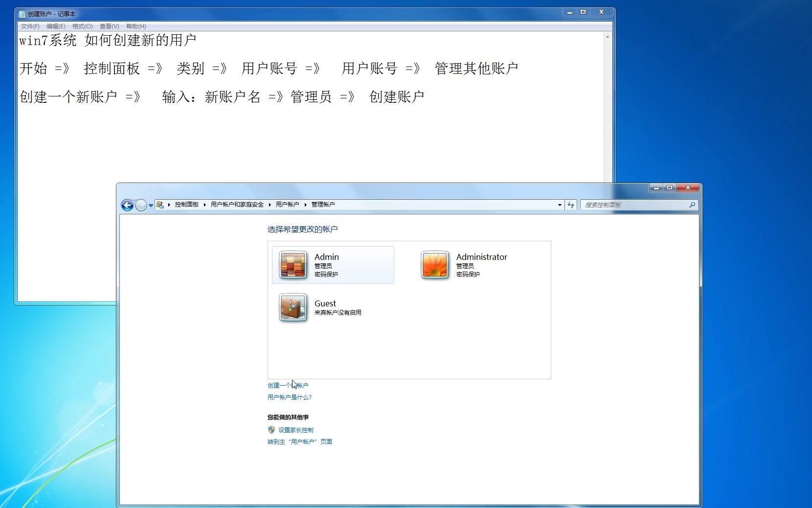Open the 格式(O) menu in Notepad
The height and width of the screenshot is (508, 812).
tap(82, 26)
